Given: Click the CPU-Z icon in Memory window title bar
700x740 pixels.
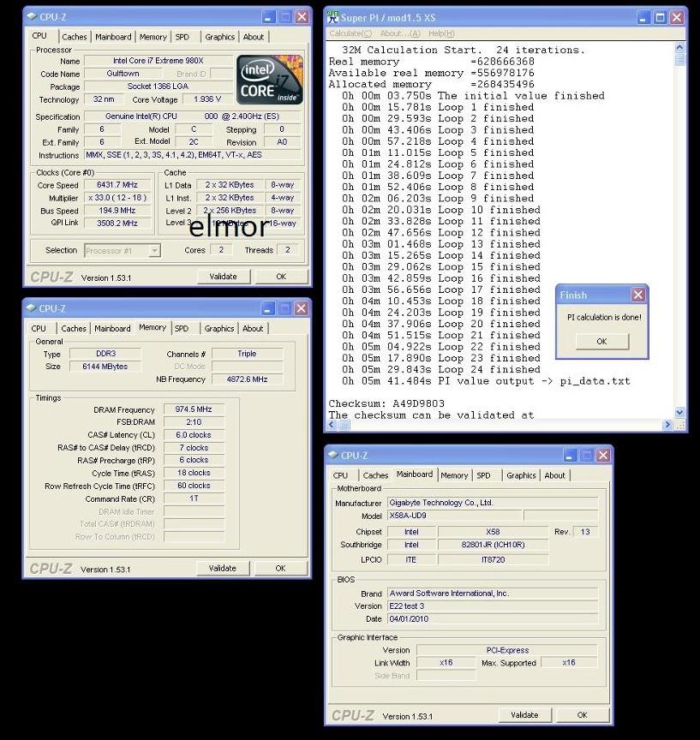Looking at the screenshot, I should tap(31, 308).
